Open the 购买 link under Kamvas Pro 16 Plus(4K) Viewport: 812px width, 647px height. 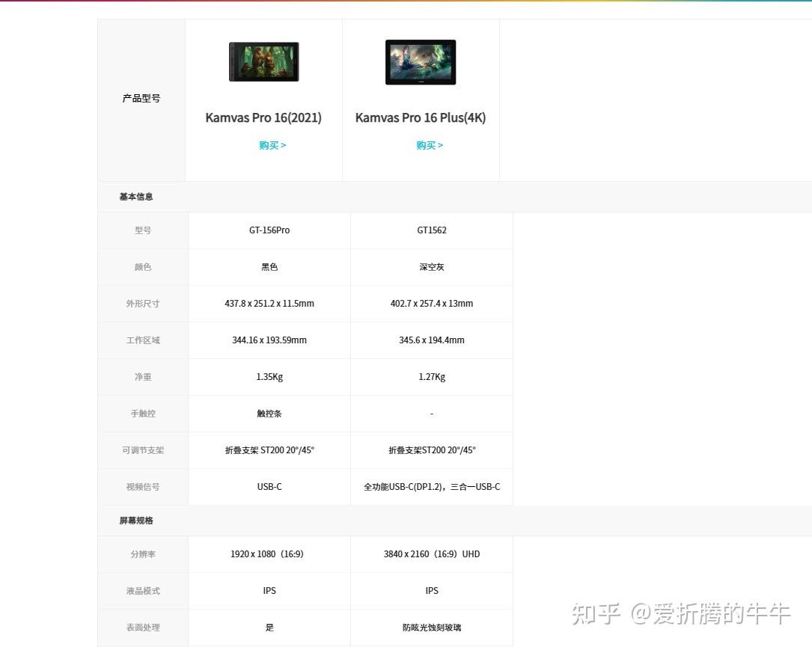point(430,145)
